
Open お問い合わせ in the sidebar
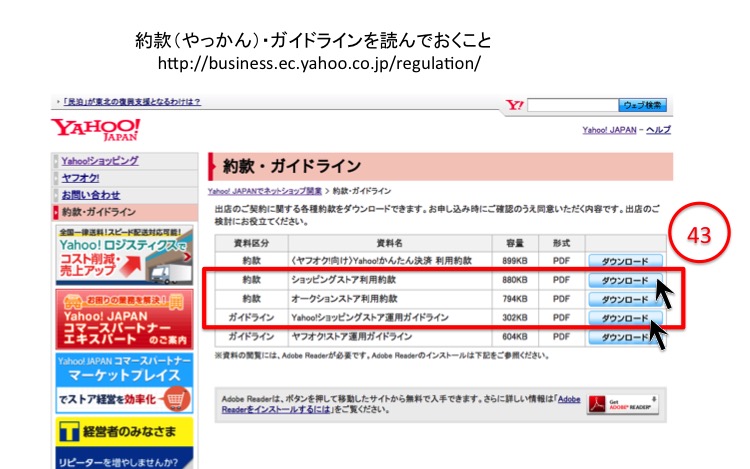(x=91, y=195)
